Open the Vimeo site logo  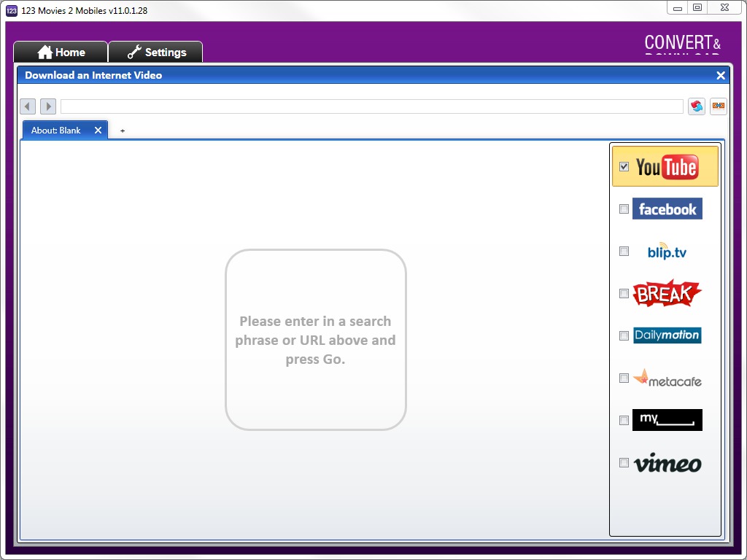click(x=667, y=463)
